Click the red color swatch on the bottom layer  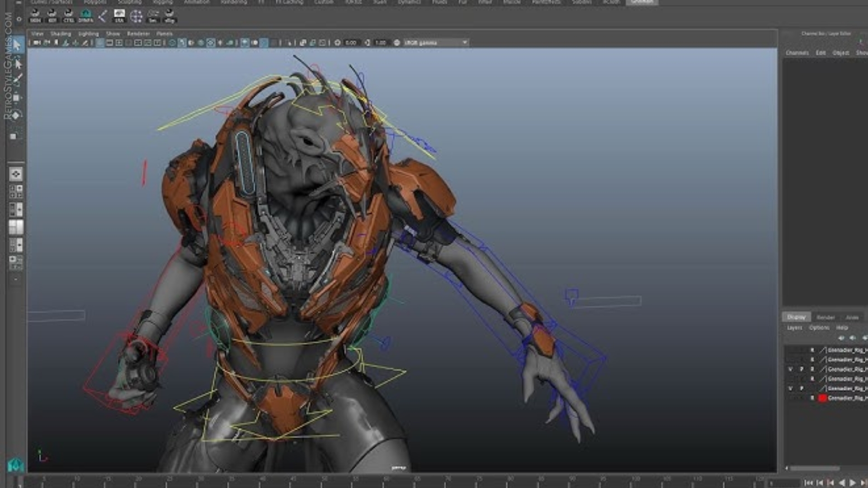pyautogui.click(x=822, y=398)
